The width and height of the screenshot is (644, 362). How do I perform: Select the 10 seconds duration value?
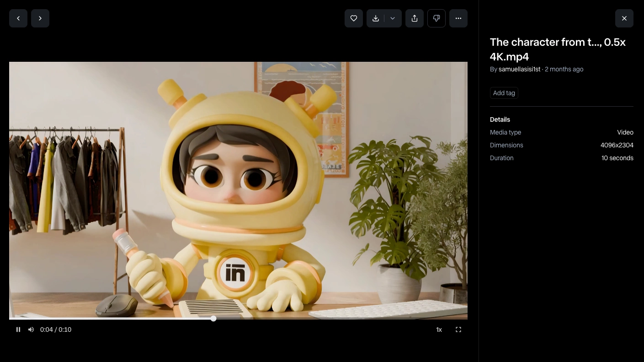pyautogui.click(x=617, y=158)
